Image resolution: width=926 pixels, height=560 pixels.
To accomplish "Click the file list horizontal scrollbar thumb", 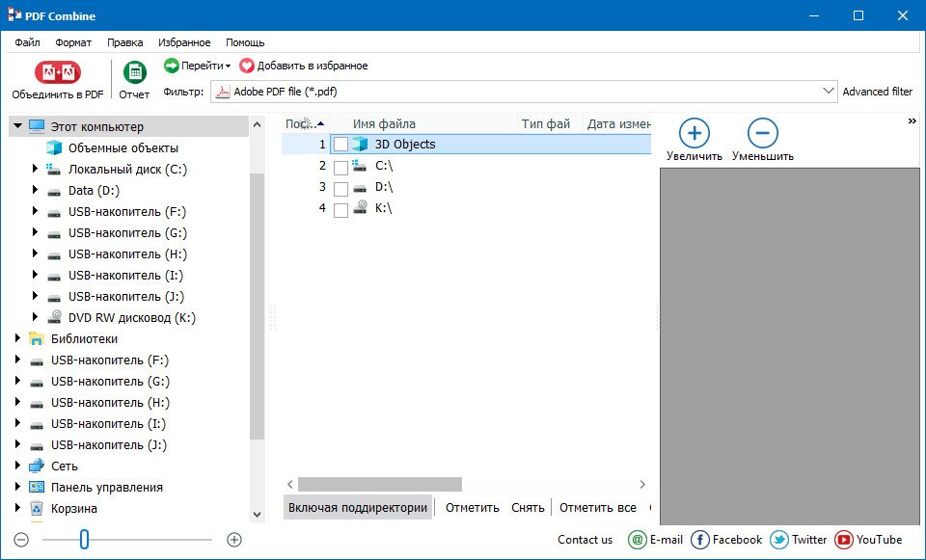I will pyautogui.click(x=380, y=485).
